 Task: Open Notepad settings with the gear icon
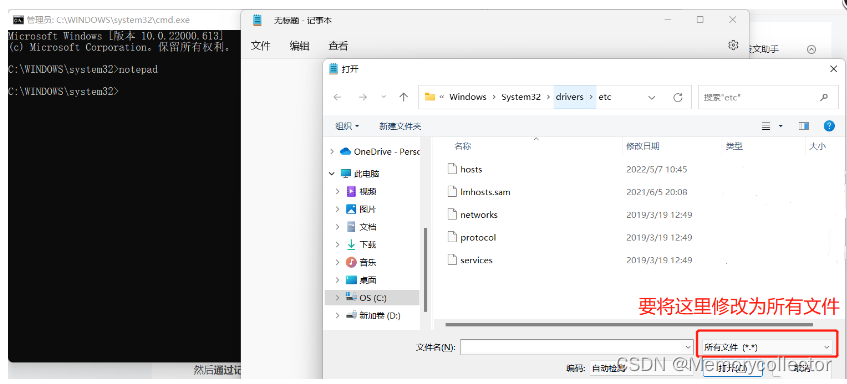pos(733,45)
